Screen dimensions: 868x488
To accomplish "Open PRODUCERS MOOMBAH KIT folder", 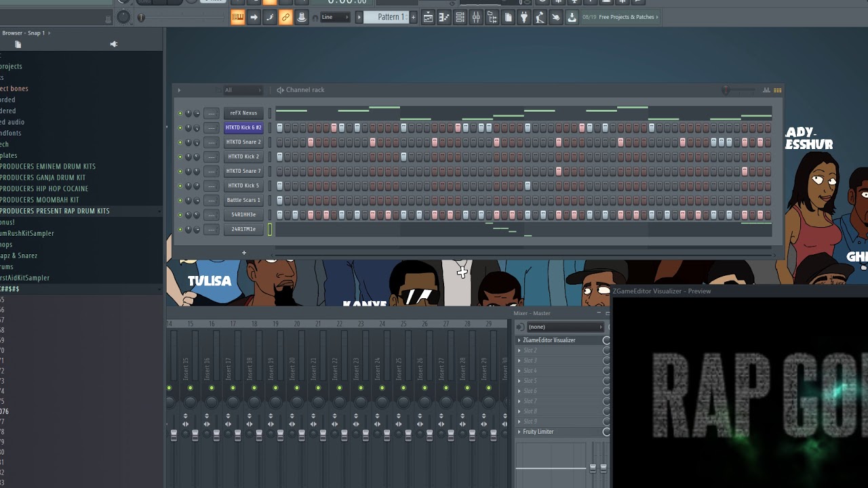I will [x=39, y=200].
